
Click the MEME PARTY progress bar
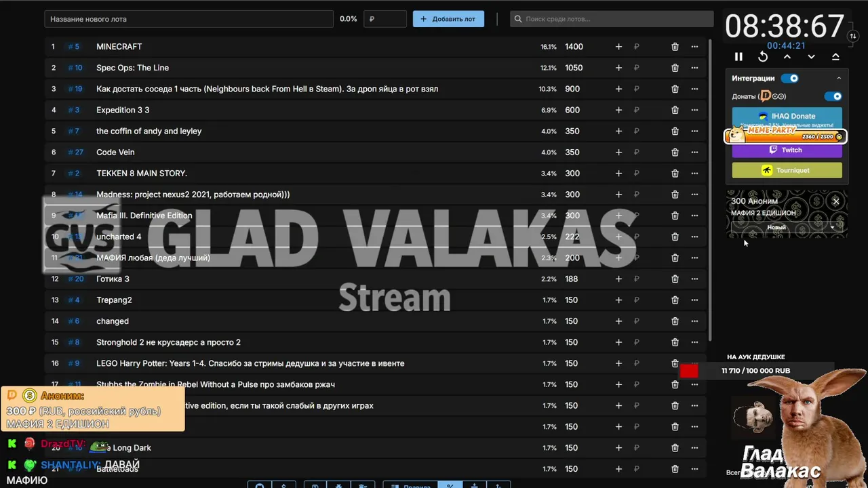coord(785,136)
